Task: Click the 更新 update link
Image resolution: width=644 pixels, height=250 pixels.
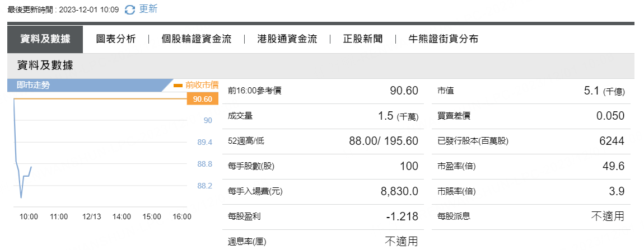Action: coord(148,9)
